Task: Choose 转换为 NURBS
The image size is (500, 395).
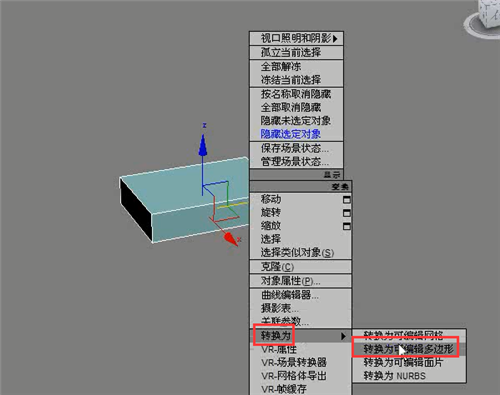Action: coord(409,376)
